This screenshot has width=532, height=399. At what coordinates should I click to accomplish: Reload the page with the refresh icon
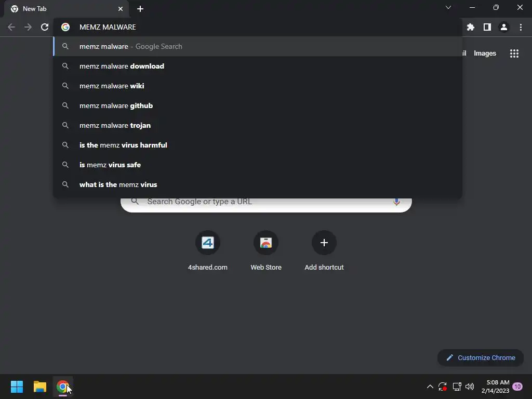45,27
